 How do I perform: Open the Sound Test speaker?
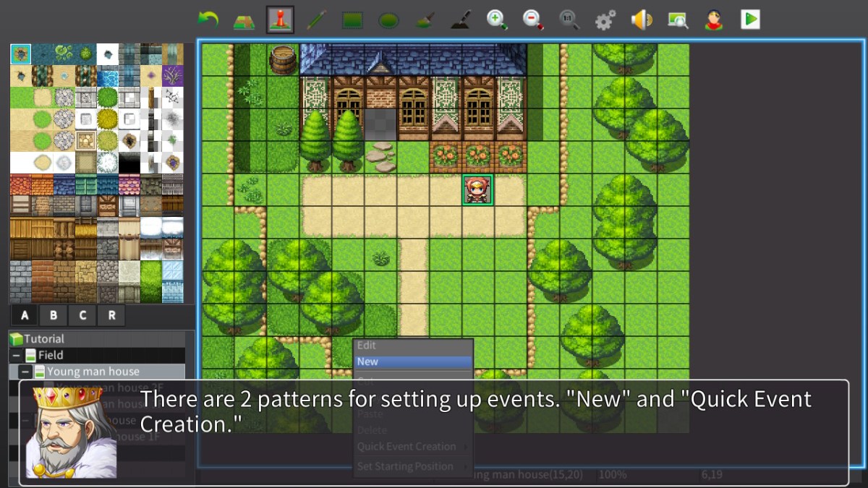(642, 20)
